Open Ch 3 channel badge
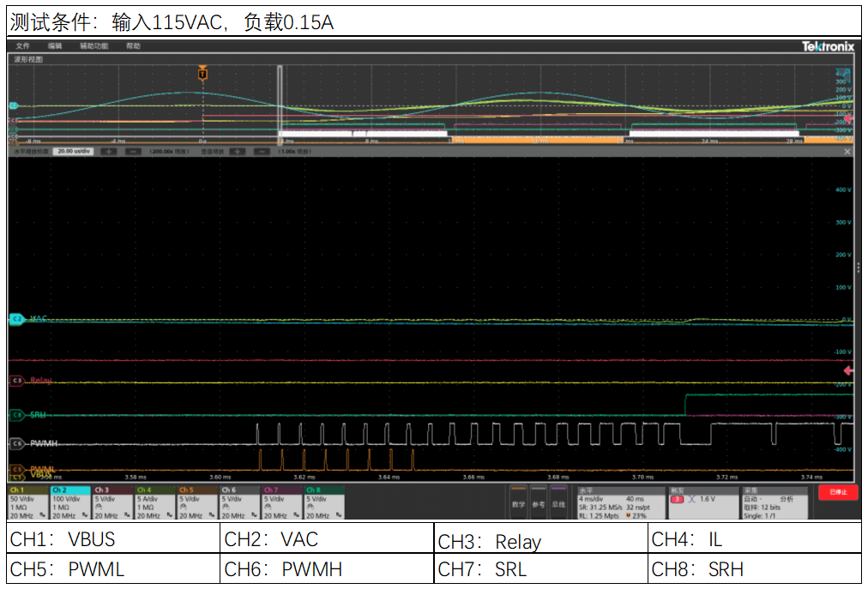This screenshot has width=868, height=589. tap(113, 502)
